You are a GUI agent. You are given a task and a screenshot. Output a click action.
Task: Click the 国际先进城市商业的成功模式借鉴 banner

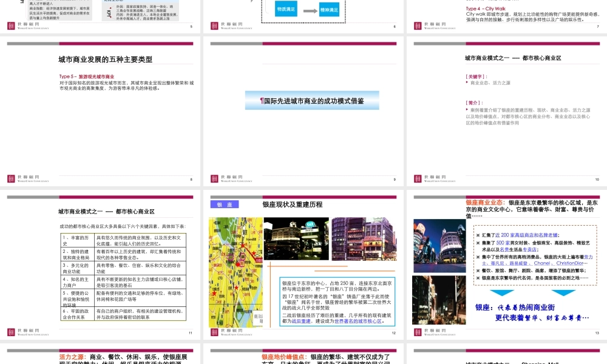[312, 101]
